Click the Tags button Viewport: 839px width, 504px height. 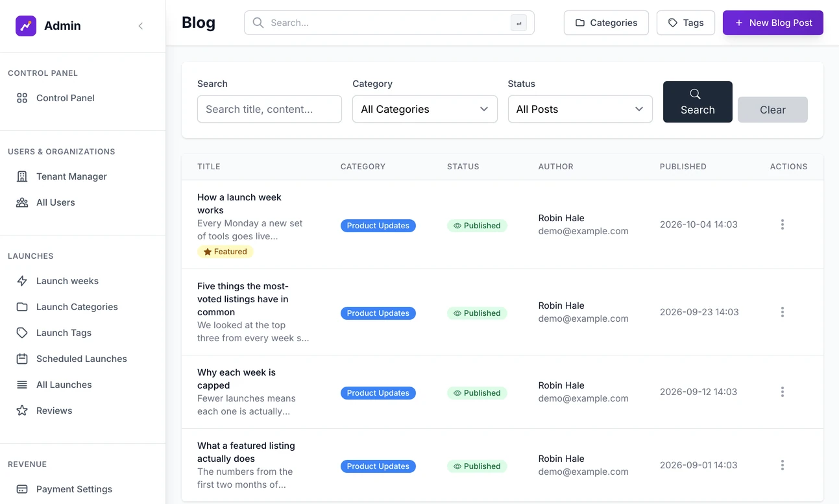coord(686,23)
